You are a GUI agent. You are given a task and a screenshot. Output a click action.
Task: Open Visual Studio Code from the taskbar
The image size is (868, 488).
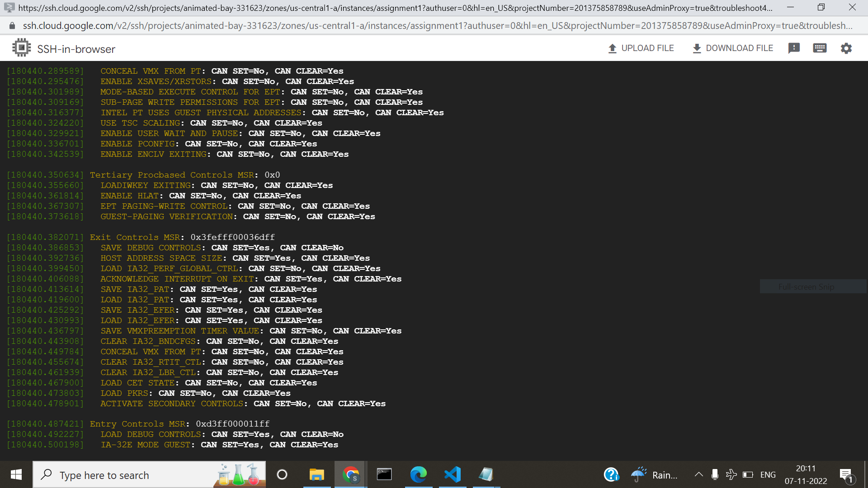[453, 474]
